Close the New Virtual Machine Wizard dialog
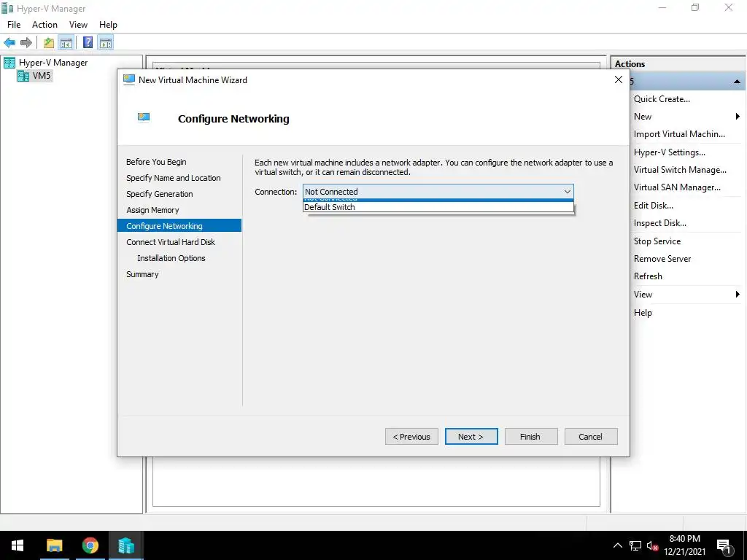Screen dimensions: 747x560 pyautogui.click(x=619, y=80)
